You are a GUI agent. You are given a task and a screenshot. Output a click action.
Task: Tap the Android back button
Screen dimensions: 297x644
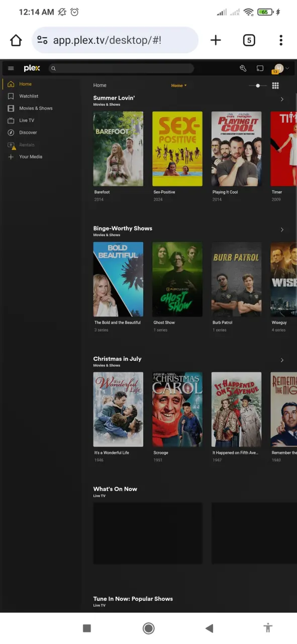pyautogui.click(x=210, y=628)
